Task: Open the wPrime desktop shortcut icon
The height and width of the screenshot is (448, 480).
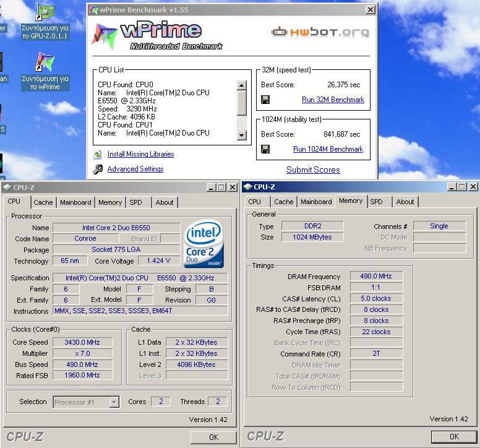Action: coord(45,62)
